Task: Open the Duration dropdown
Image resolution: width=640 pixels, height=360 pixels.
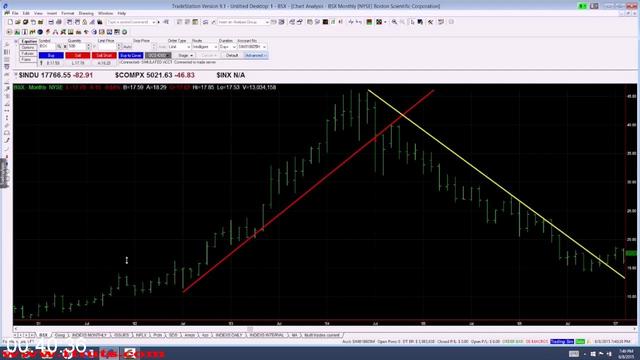Action: pyautogui.click(x=227, y=47)
